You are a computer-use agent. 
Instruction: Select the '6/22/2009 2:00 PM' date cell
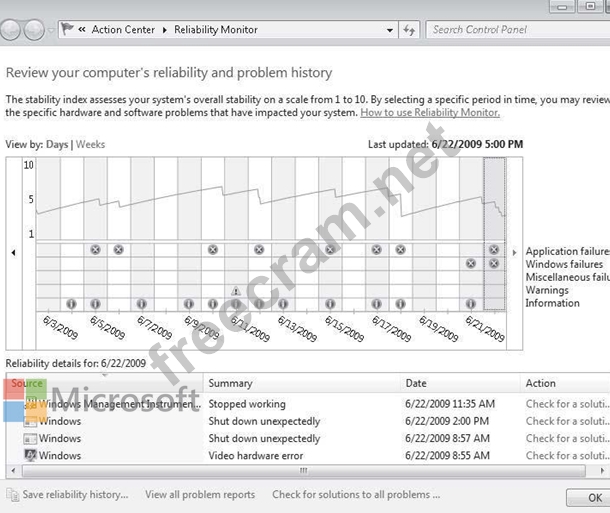tap(447, 421)
